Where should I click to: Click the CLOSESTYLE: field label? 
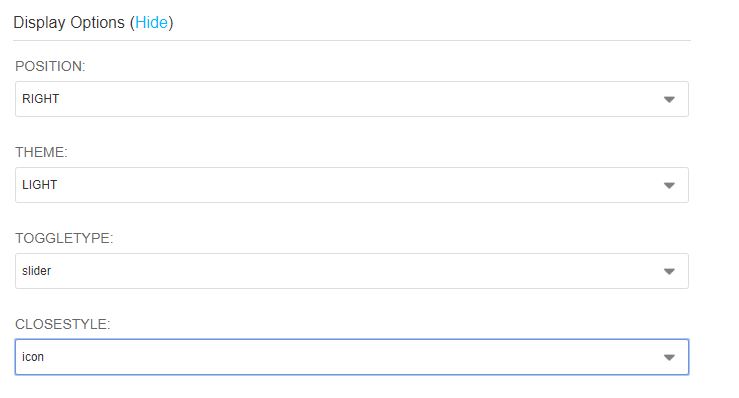62,324
